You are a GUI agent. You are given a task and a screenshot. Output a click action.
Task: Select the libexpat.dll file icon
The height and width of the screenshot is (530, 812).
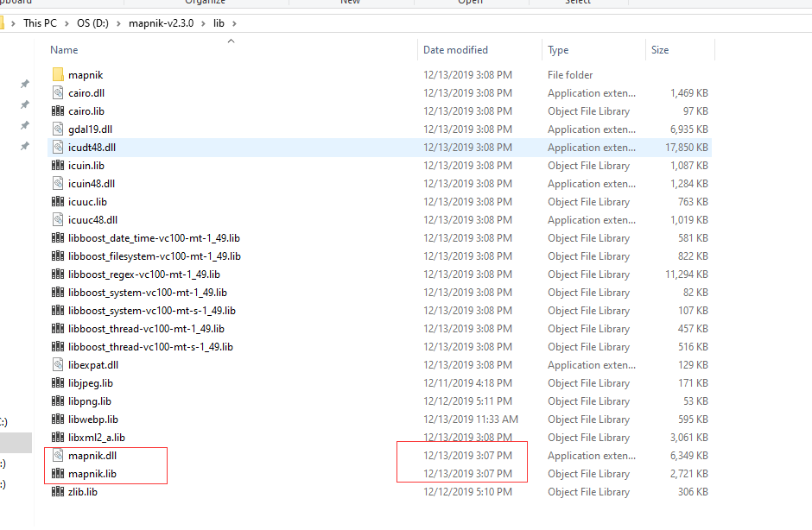pos(56,364)
